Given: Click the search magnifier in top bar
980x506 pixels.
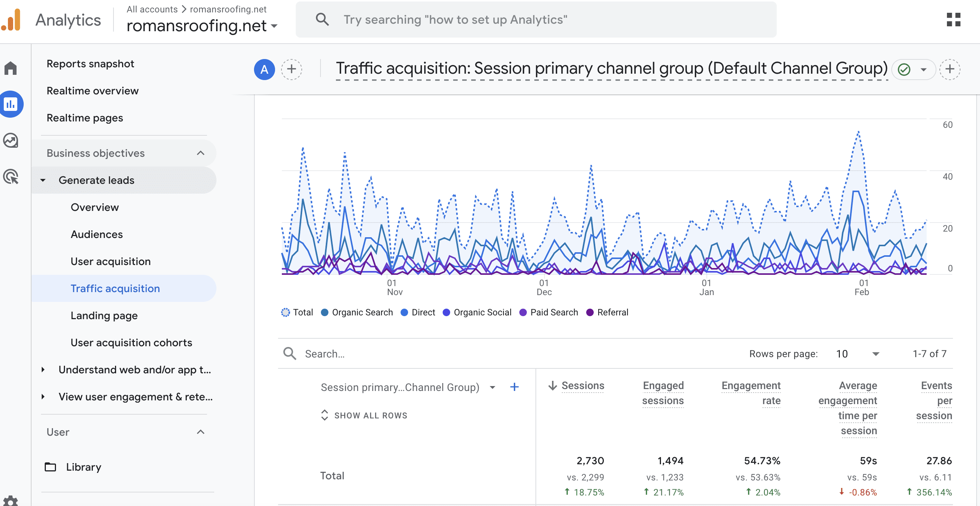Looking at the screenshot, I should pos(322,20).
